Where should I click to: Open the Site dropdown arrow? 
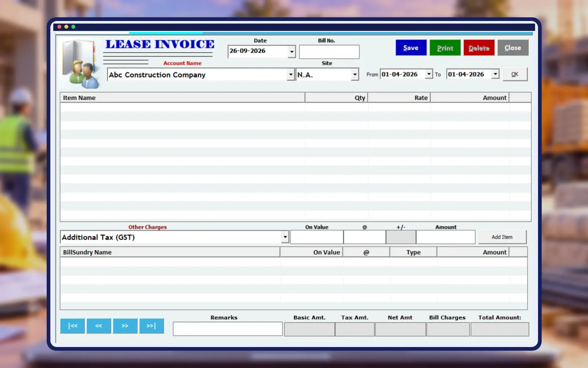[355, 75]
